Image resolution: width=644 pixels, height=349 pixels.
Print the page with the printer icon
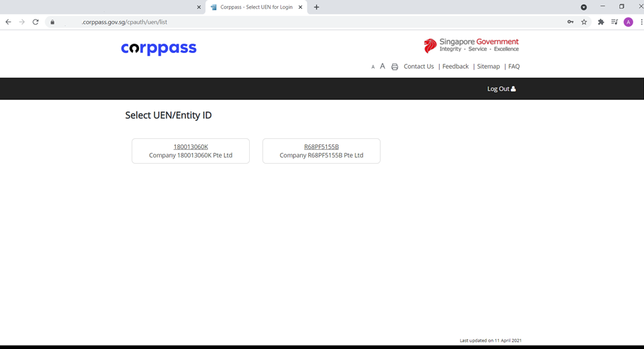click(395, 66)
